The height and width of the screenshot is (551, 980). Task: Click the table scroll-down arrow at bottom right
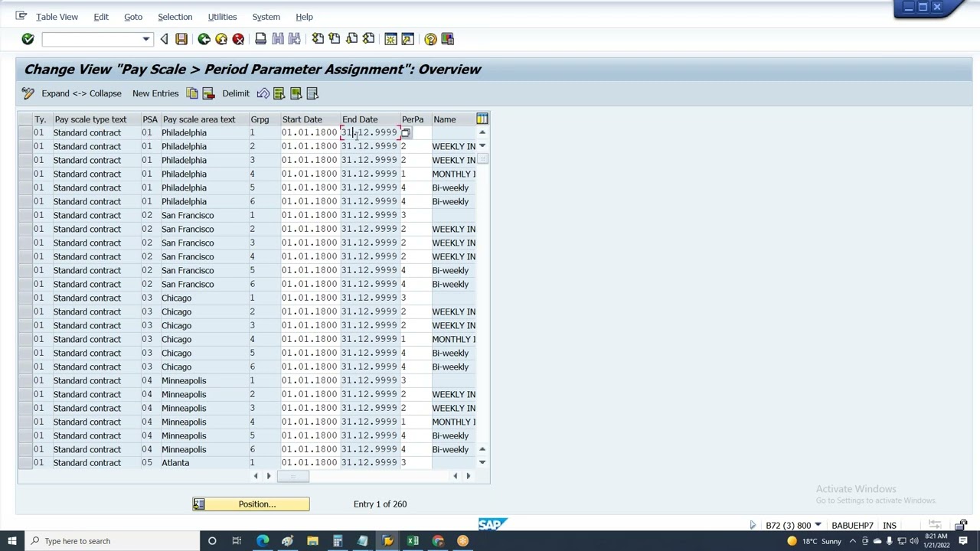click(x=482, y=462)
